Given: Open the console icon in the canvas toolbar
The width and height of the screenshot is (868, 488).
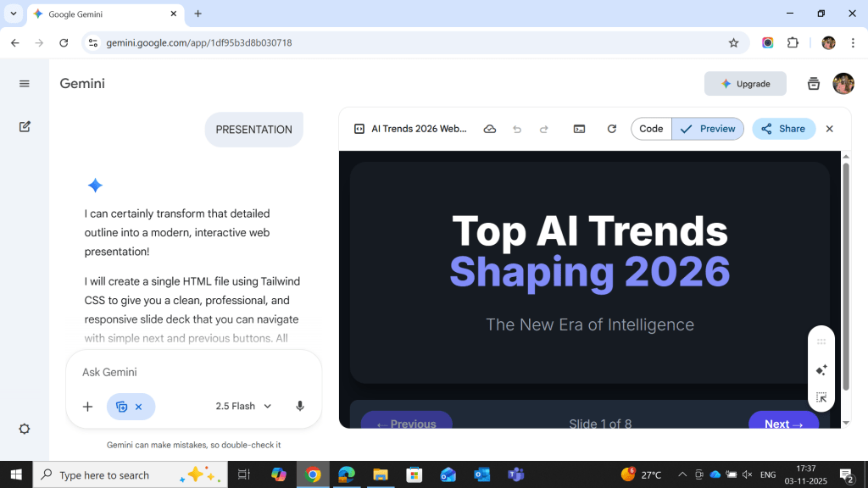Looking at the screenshot, I should (579, 129).
